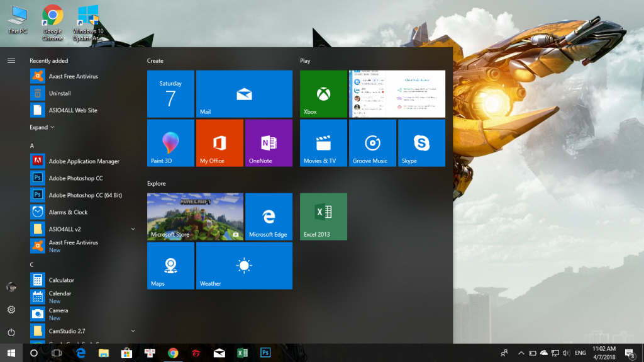Click the Skype tile
This screenshot has height=362, width=644.
[421, 143]
